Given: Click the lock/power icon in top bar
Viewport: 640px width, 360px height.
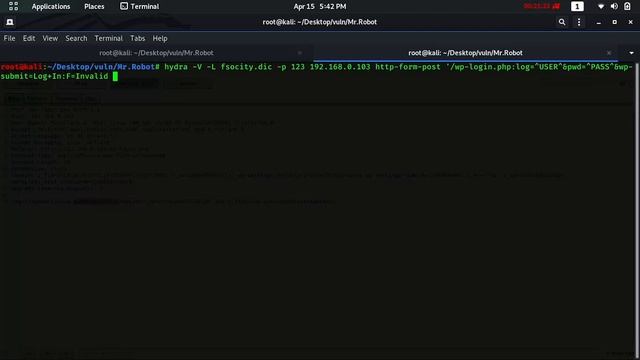Looking at the screenshot, I should (x=627, y=6).
